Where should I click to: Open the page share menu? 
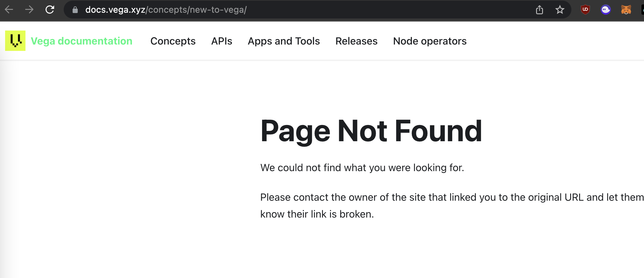coord(540,10)
